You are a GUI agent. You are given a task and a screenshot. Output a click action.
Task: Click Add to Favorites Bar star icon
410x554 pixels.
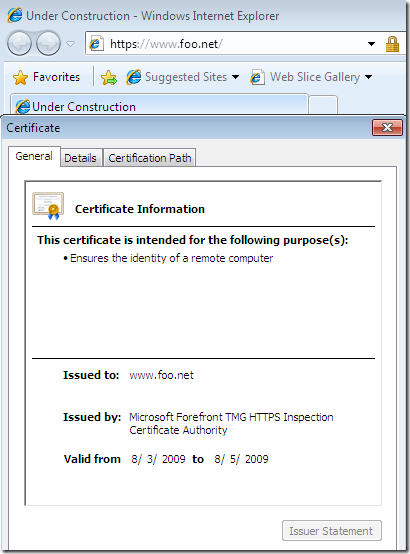click(x=109, y=77)
